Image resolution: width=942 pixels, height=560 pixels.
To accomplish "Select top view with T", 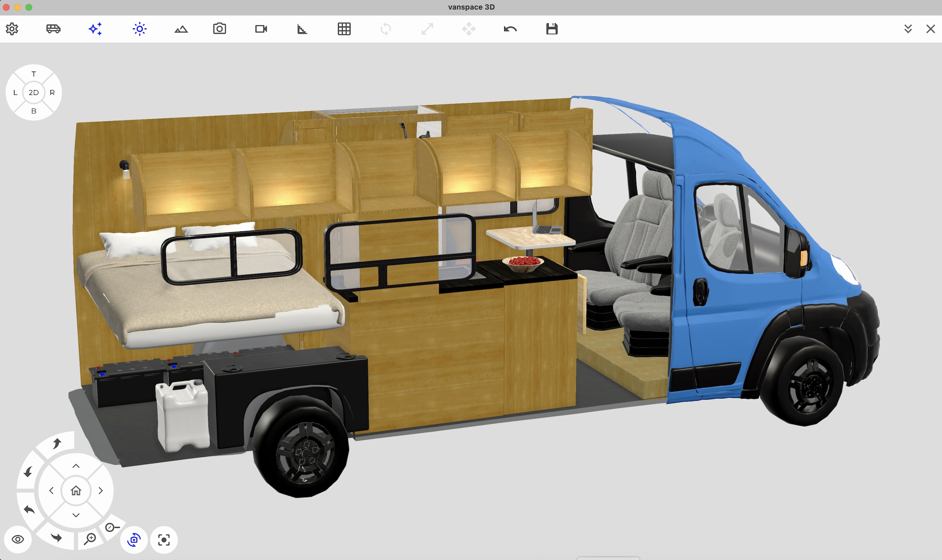I will click(34, 74).
